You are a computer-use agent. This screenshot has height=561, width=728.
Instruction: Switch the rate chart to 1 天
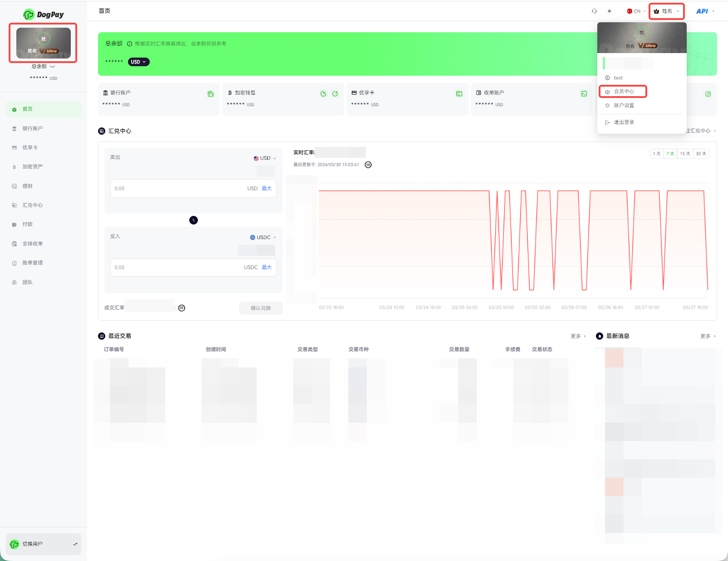657,154
